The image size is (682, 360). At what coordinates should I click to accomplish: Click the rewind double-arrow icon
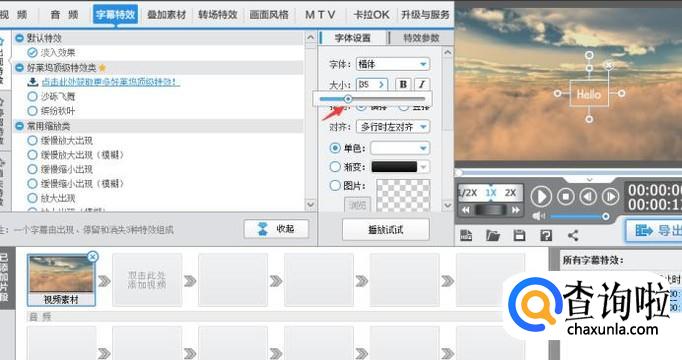(466, 210)
